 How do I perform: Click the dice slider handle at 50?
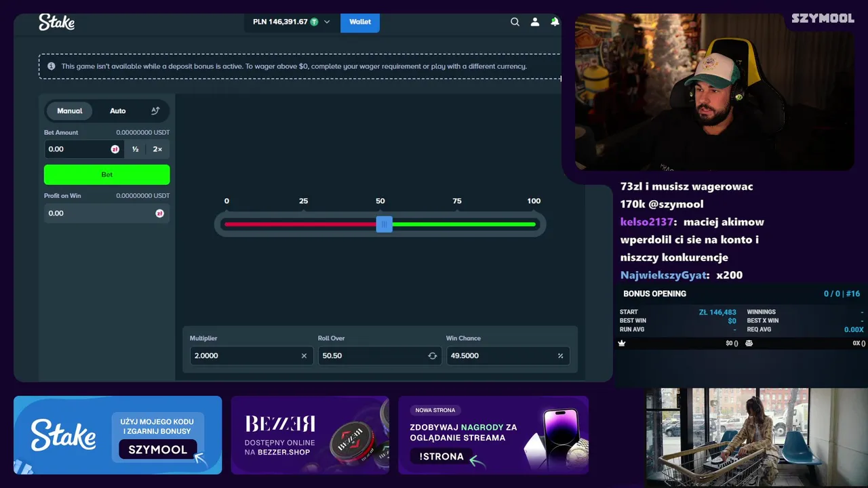coord(384,224)
